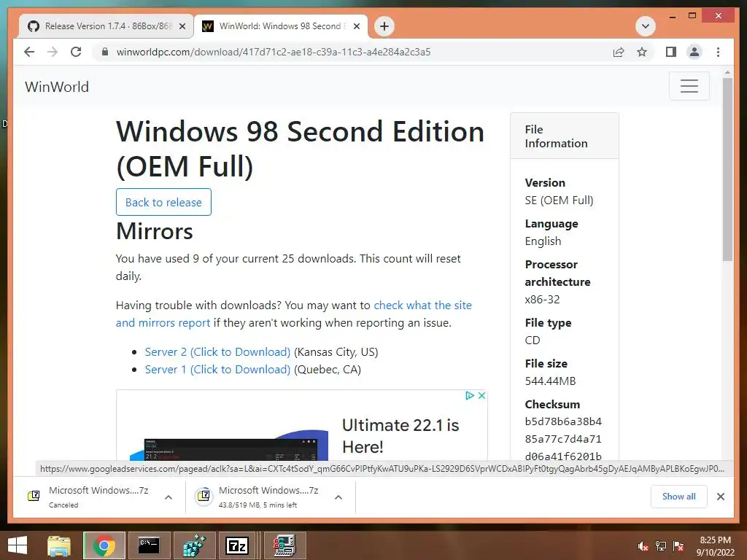The width and height of the screenshot is (747, 560).
Task: Click the checksum text b5d78b6a38b4
Action: pos(563,421)
